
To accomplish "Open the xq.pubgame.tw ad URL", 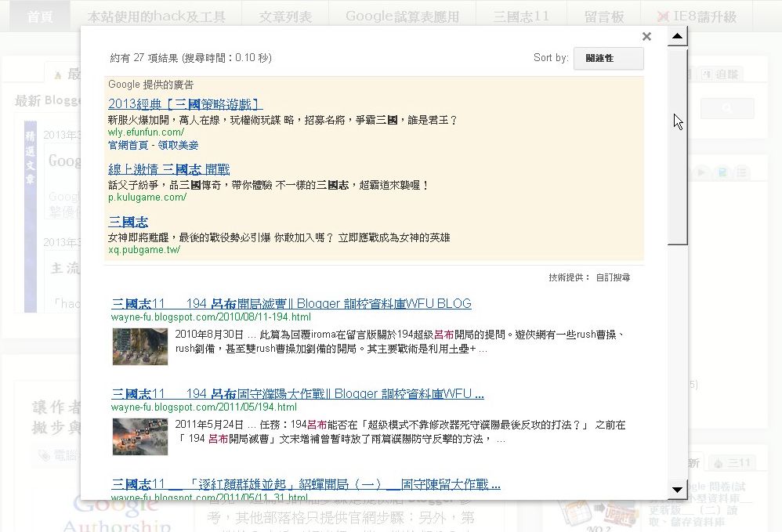I will point(143,249).
